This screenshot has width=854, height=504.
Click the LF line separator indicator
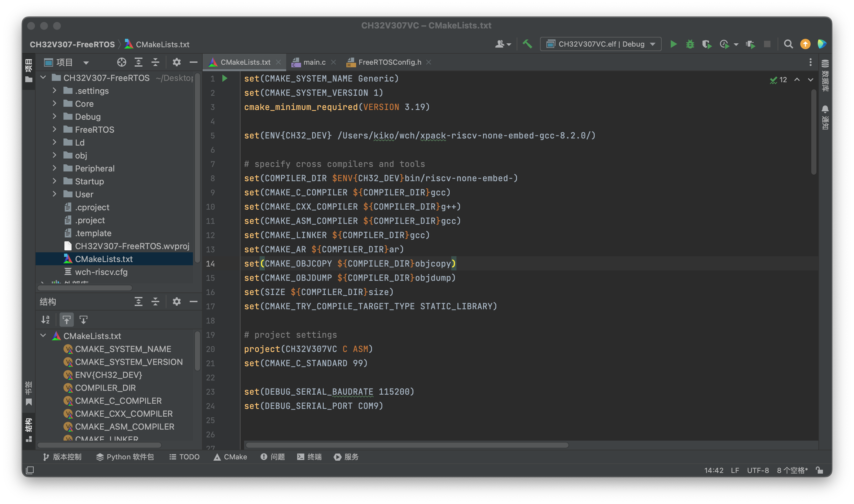click(735, 470)
